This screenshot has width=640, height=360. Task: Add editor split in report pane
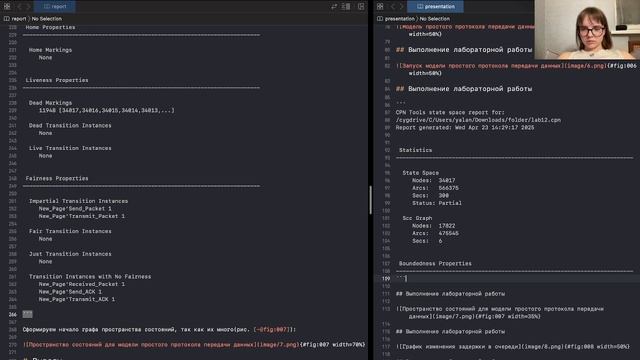361,6
